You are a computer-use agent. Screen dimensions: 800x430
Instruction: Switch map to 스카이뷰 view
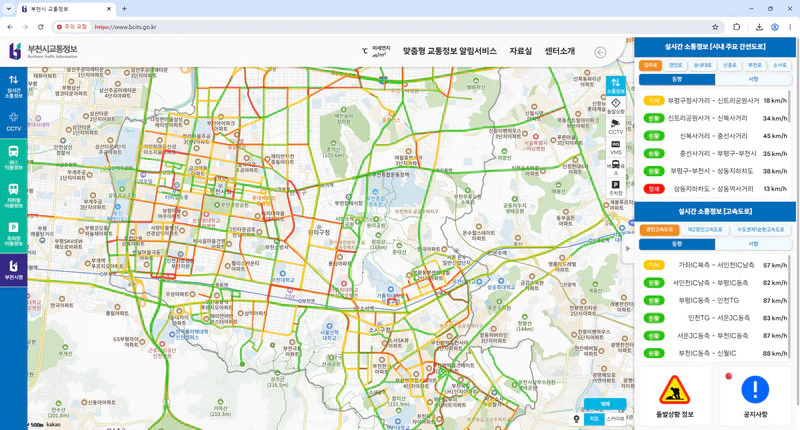tap(615, 419)
